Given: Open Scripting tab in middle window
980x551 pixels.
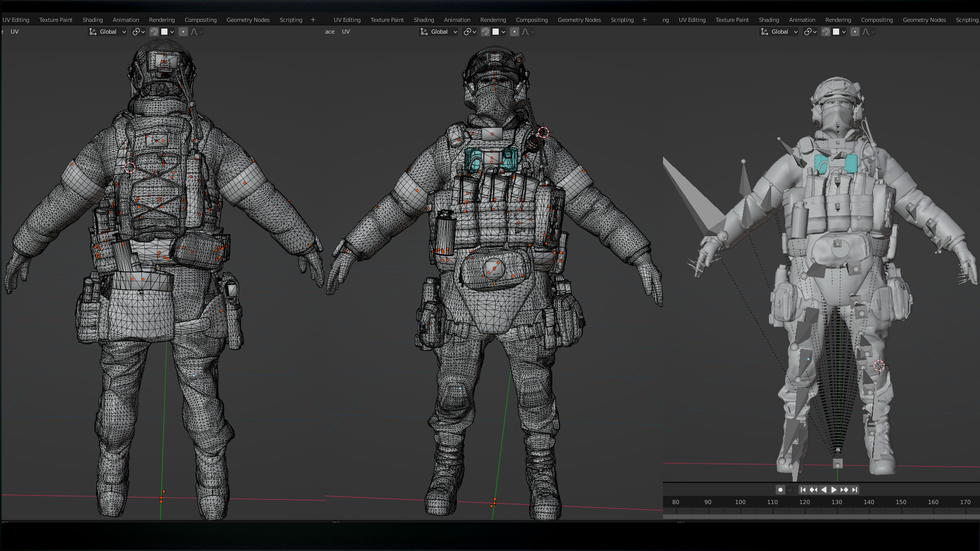Looking at the screenshot, I should (622, 20).
